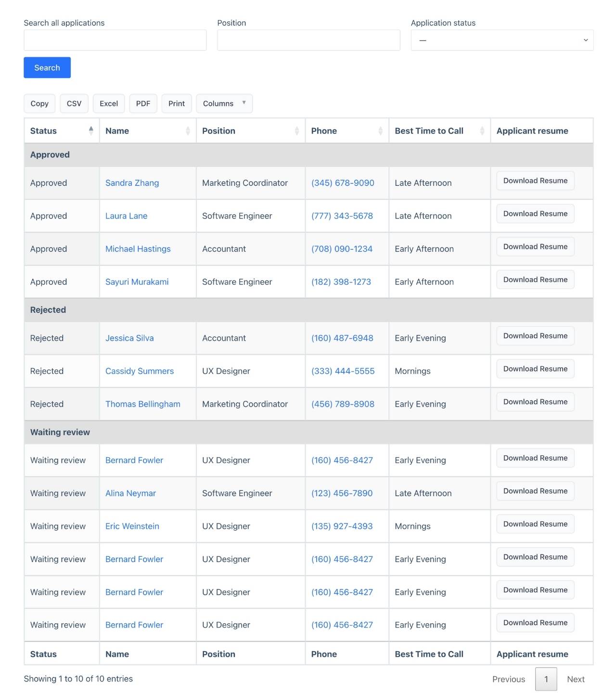Open the Application status dropdown
Viewport: 616px width, 693px height.
click(x=502, y=40)
